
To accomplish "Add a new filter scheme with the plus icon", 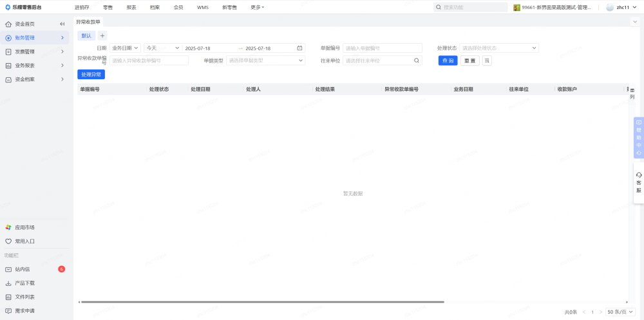I will tap(102, 35).
